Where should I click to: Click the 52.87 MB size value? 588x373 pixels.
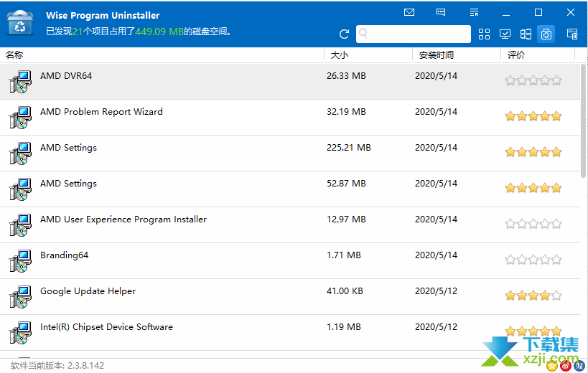346,184
